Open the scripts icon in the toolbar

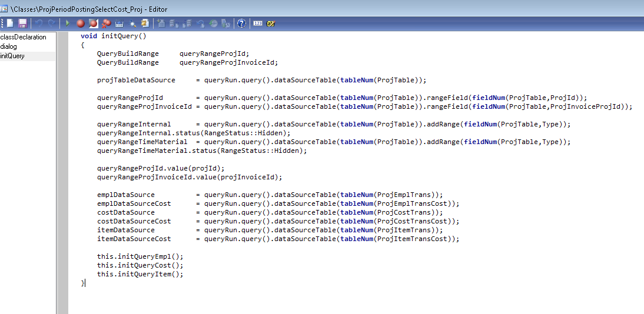(145, 24)
